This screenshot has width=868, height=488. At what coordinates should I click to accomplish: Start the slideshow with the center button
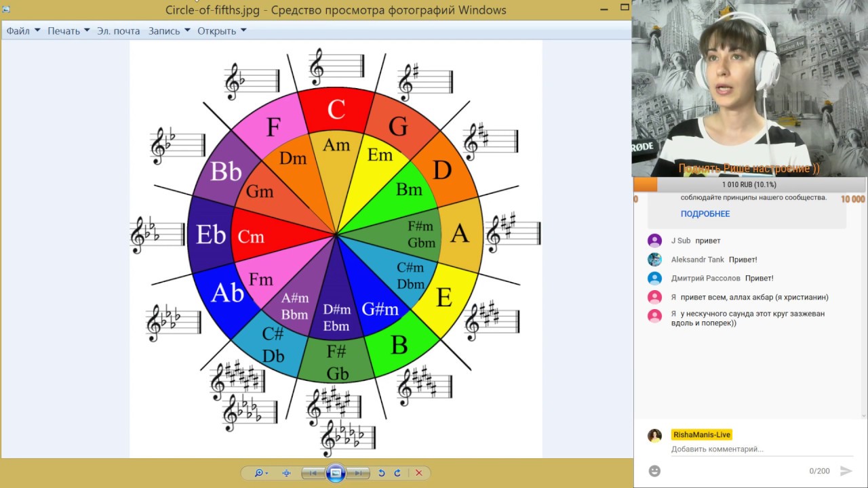[336, 473]
